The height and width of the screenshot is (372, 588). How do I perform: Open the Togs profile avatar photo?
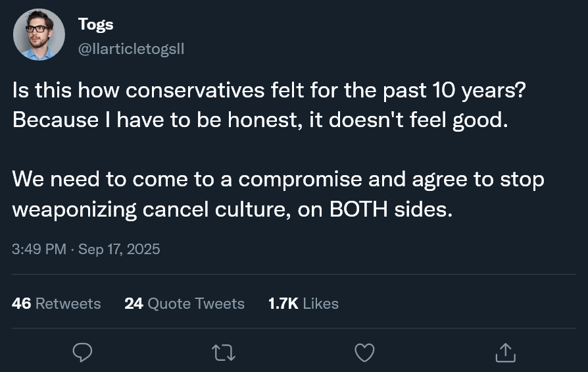pyautogui.click(x=39, y=34)
